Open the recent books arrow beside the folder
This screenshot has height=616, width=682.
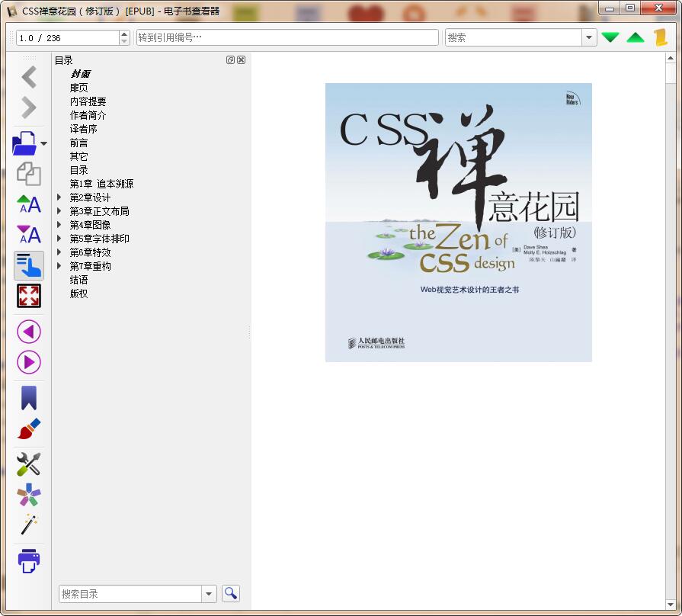point(43,143)
